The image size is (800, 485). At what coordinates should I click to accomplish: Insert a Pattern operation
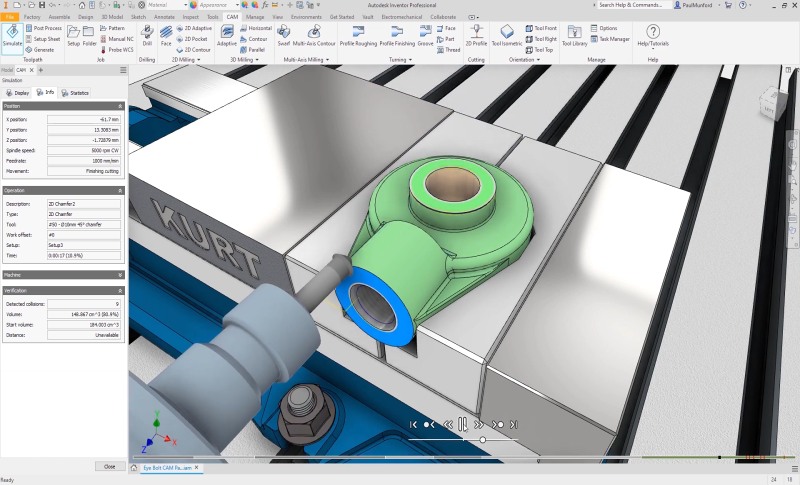click(x=112, y=28)
